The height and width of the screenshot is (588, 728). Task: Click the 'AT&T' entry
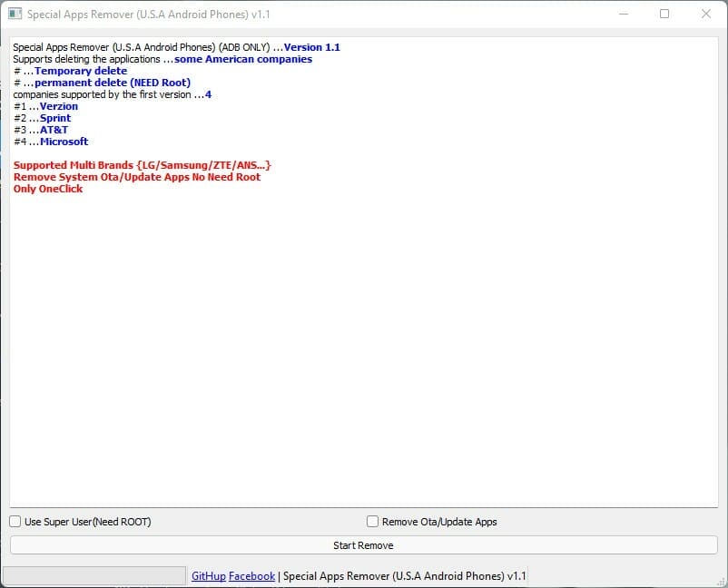[x=54, y=130]
